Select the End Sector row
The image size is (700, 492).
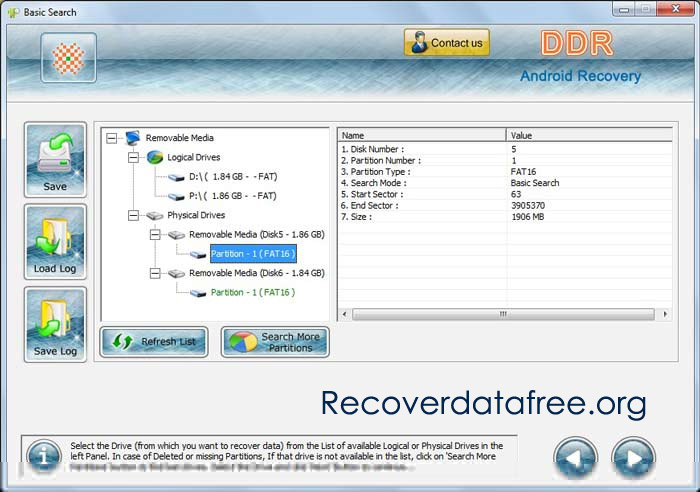click(x=505, y=205)
